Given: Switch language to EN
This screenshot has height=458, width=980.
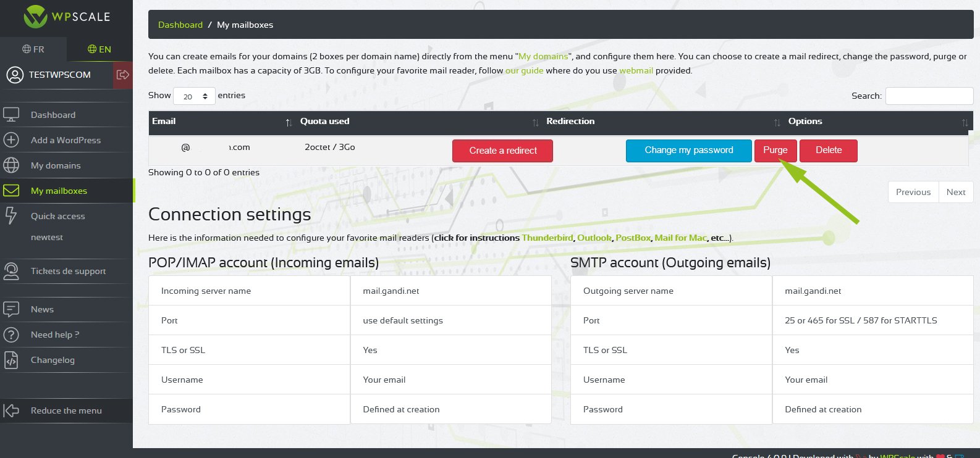Looking at the screenshot, I should pos(99,49).
